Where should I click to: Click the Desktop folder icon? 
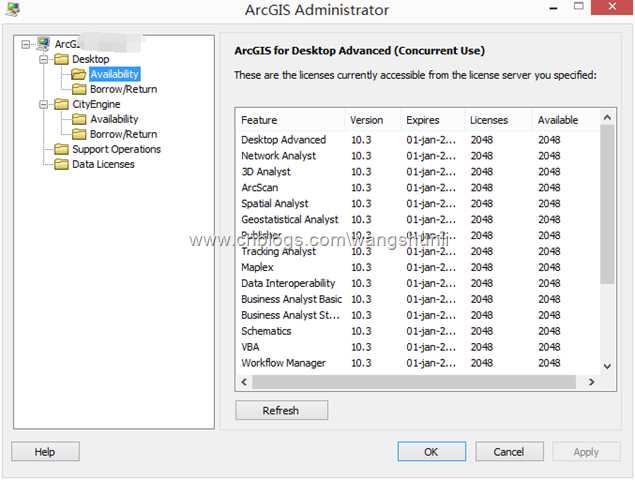tap(61, 59)
